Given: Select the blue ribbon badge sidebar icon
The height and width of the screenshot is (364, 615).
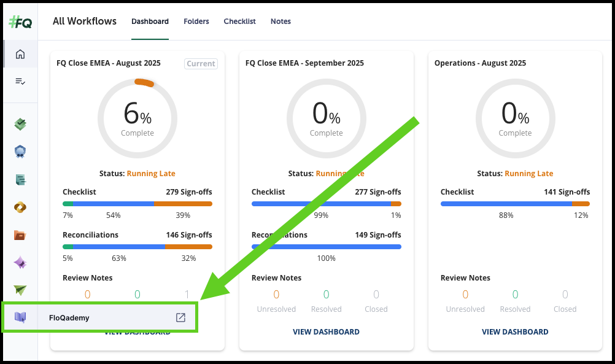Looking at the screenshot, I should pyautogui.click(x=20, y=152).
